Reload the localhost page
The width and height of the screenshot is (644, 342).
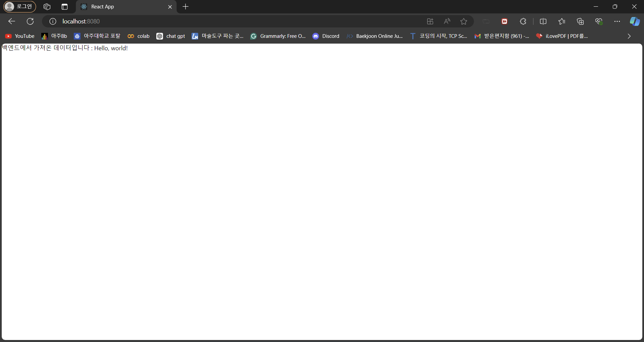[x=30, y=21]
